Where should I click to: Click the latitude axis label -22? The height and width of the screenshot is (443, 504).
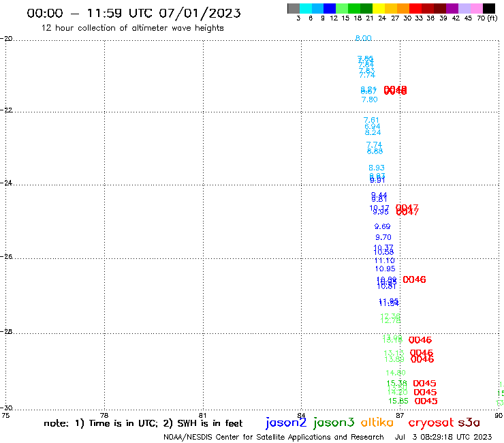coord(6,110)
